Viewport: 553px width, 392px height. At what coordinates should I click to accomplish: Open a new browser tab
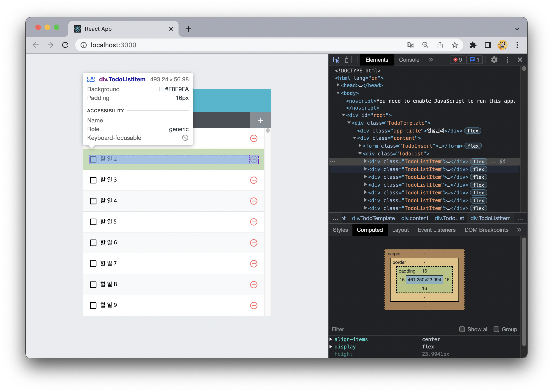188,29
